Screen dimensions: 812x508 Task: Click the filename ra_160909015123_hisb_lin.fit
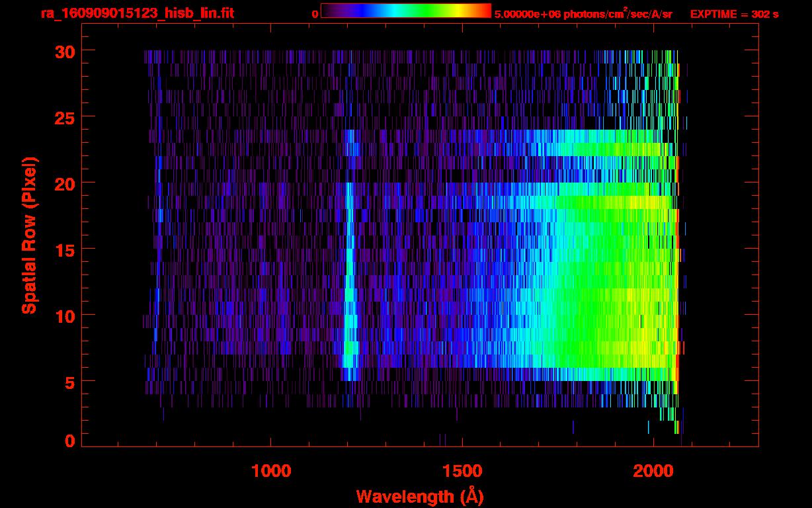click(x=137, y=13)
